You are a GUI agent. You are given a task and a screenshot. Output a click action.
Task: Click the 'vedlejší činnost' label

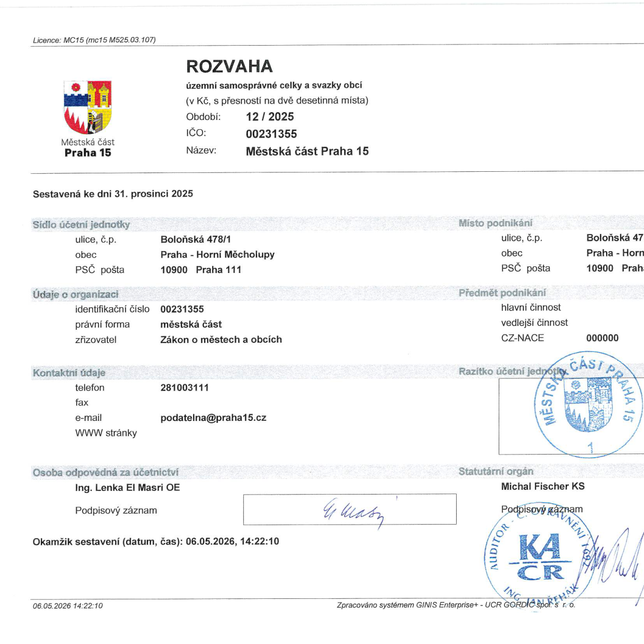tap(535, 323)
